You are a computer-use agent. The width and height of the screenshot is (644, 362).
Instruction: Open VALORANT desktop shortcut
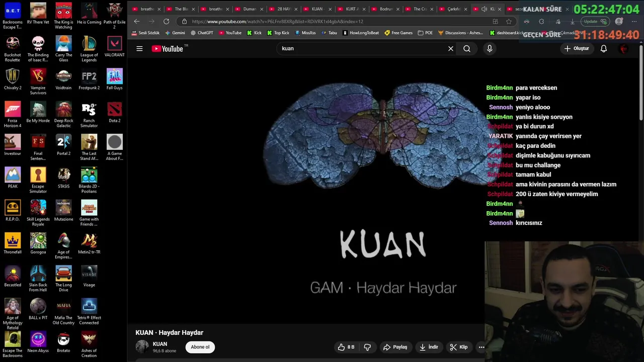click(115, 46)
